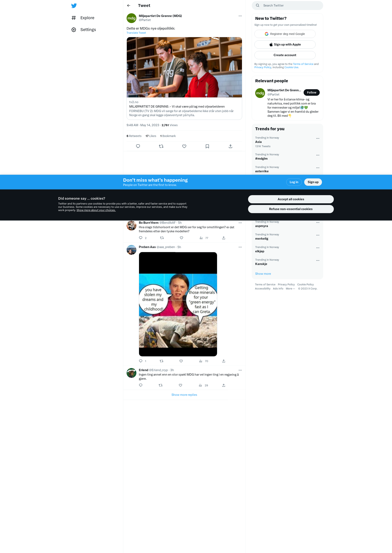Click Sign up with Apple
The image size is (392, 553).
click(285, 45)
